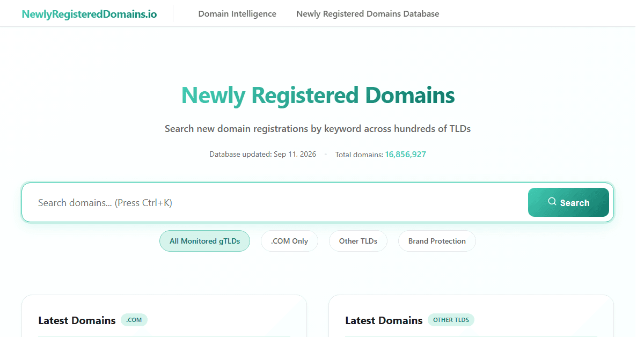
Task: Click total domains count 16,856,927
Action: (406, 155)
